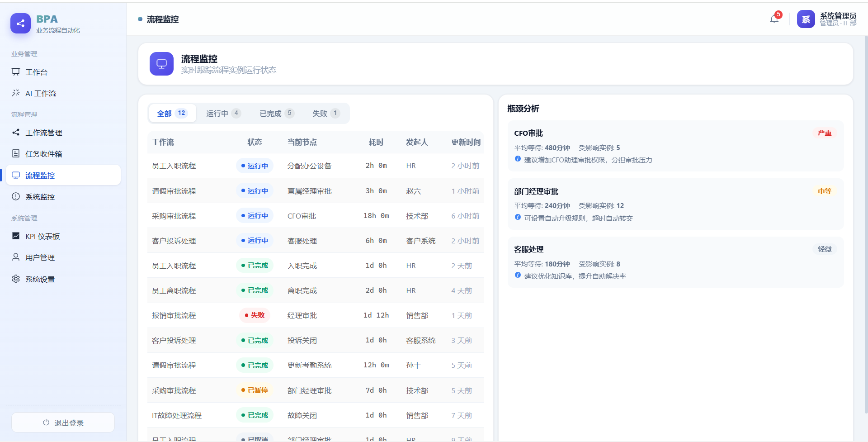Click the 更新时间 column header
The image size is (868, 442).
pos(466,142)
